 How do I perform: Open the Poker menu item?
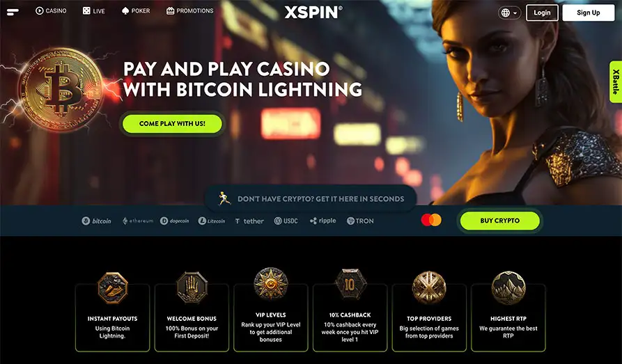pyautogui.click(x=136, y=10)
